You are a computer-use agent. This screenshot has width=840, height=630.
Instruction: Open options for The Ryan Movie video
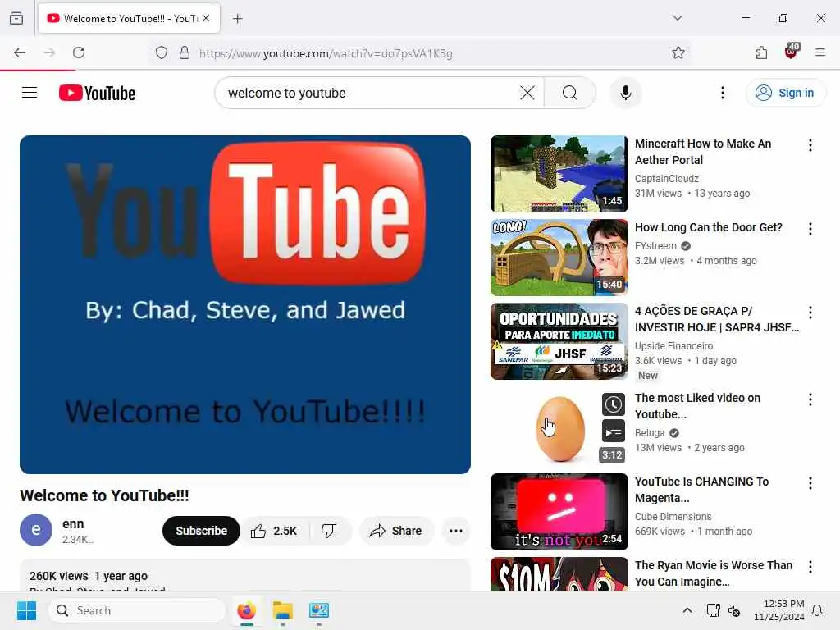coord(810,567)
